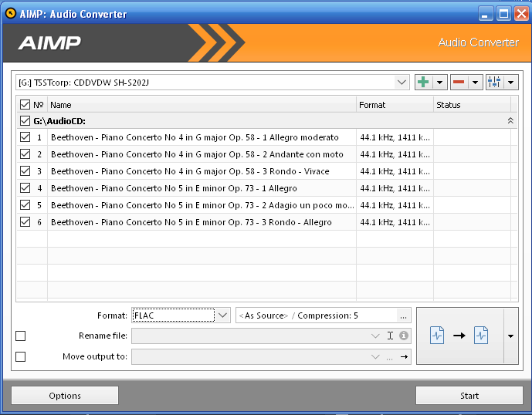Open the conversion mode dropdown arrow
This screenshot has width=532, height=415.
(511, 336)
